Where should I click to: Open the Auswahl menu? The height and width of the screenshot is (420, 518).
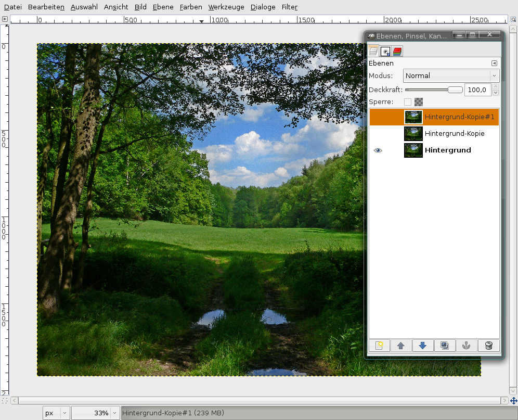(x=84, y=7)
